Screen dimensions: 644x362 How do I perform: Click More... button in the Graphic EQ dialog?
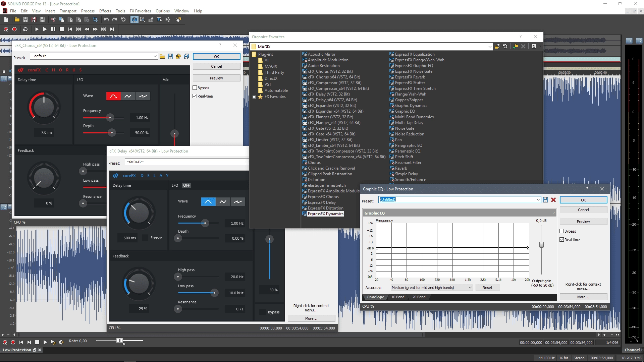pyautogui.click(x=583, y=297)
